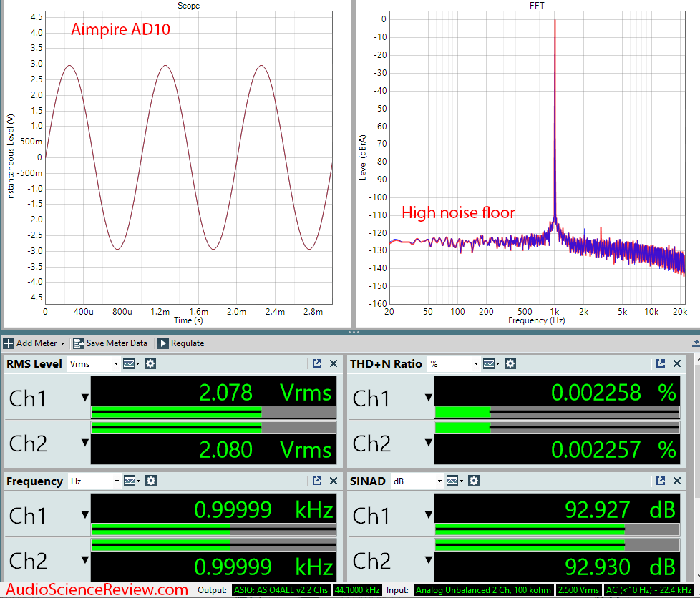Close the THD+N Ratio meter panel
Screen dimensions: 700x598
tap(677, 363)
